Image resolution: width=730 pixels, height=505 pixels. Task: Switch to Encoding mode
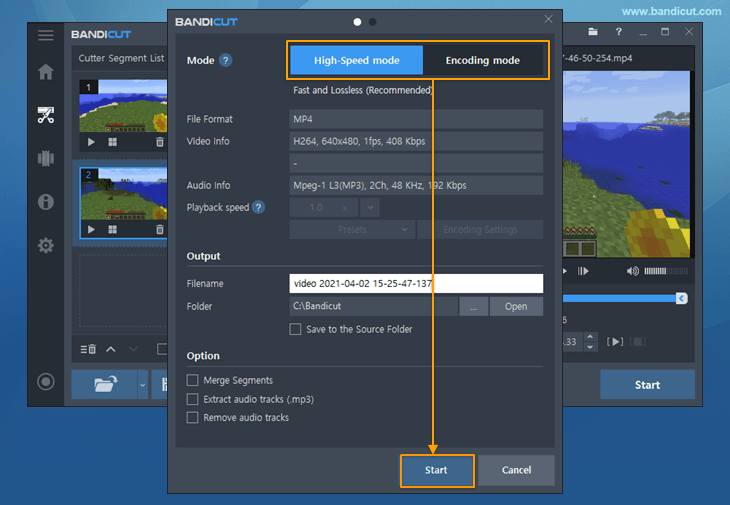(x=483, y=61)
